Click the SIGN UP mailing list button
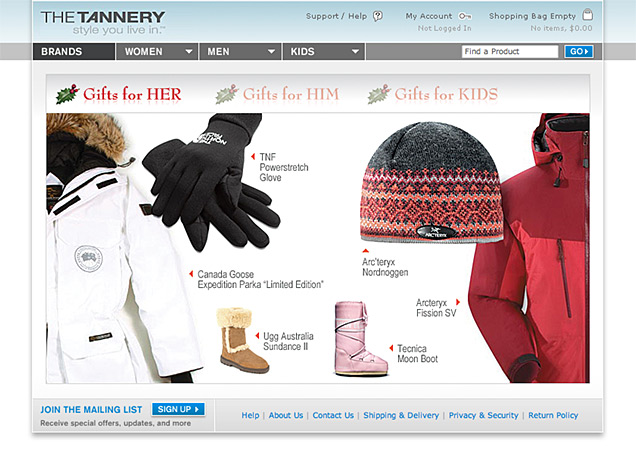The width and height of the screenshot is (636, 459). pyautogui.click(x=178, y=409)
